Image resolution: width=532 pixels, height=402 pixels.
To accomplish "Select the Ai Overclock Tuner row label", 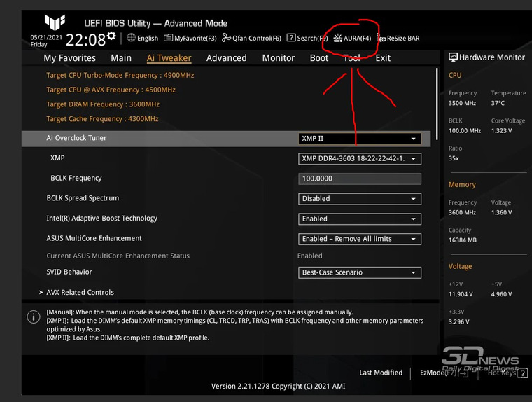I will click(x=76, y=138).
